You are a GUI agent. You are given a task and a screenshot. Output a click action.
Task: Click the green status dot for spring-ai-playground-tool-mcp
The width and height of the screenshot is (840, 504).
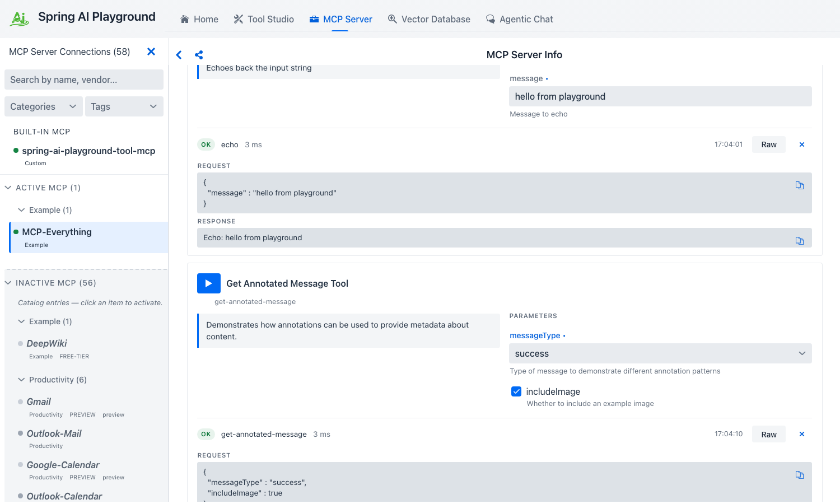[16, 151]
